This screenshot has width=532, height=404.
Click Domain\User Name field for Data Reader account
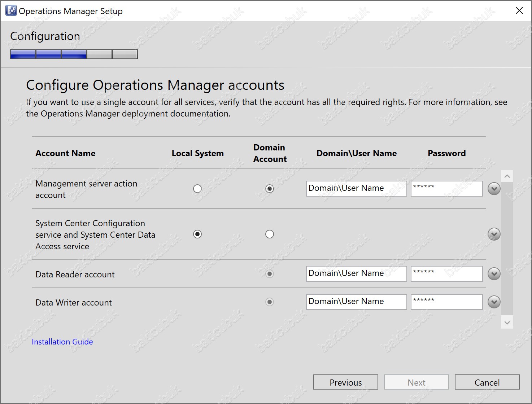(357, 274)
